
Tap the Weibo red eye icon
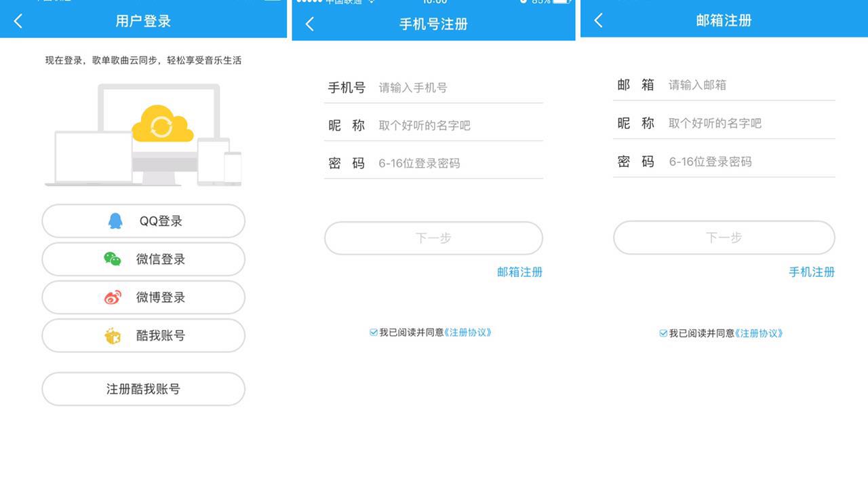click(113, 297)
